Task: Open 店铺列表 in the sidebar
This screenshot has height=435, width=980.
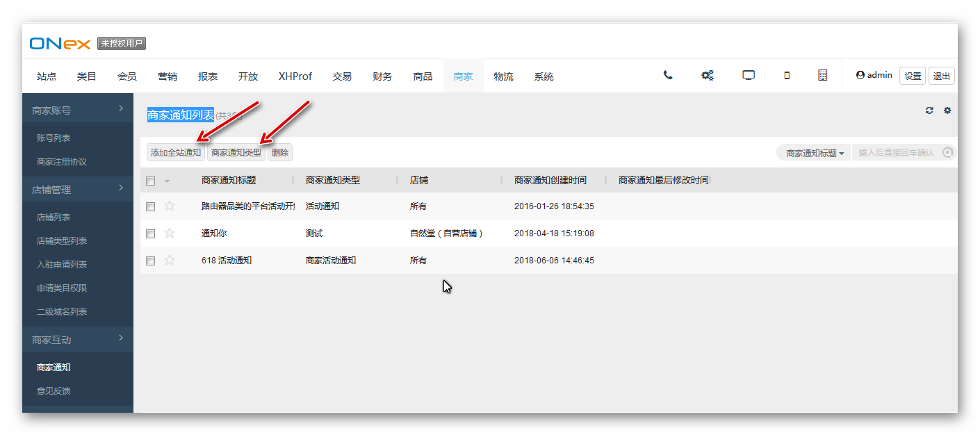Action: (x=54, y=217)
